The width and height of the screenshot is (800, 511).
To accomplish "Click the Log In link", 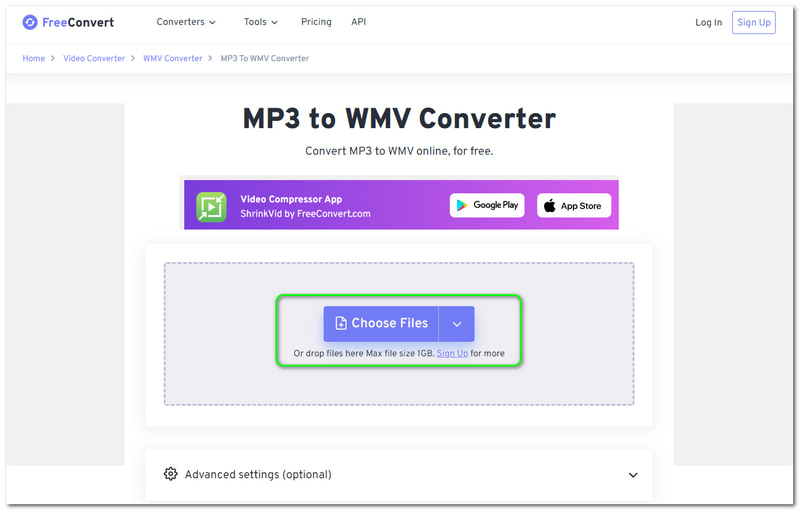I will point(709,22).
